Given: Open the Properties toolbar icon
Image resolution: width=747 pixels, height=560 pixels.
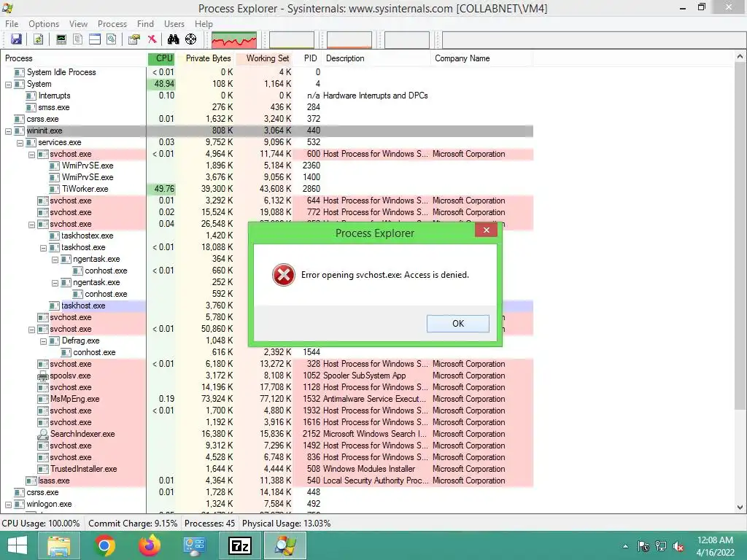Looking at the screenshot, I should 134,39.
